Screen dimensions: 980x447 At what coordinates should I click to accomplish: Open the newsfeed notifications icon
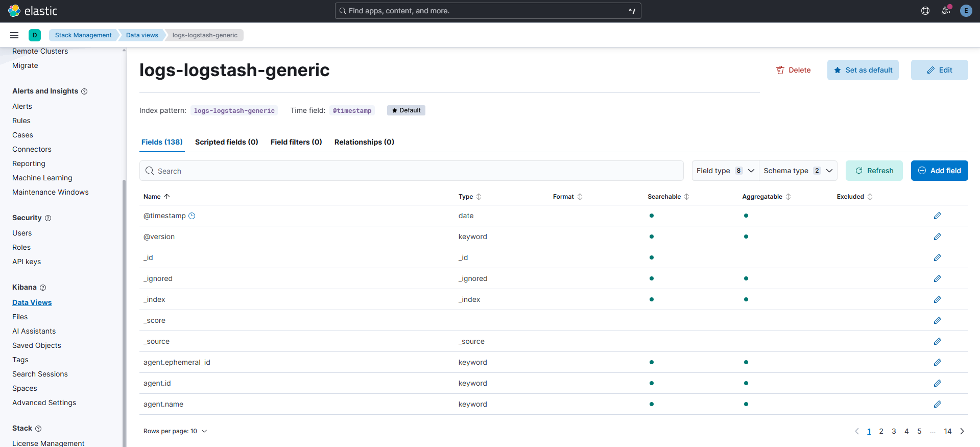click(x=946, y=11)
